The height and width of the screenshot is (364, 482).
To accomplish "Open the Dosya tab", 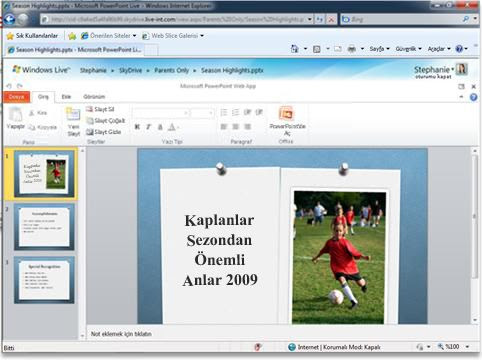I will point(17,97).
